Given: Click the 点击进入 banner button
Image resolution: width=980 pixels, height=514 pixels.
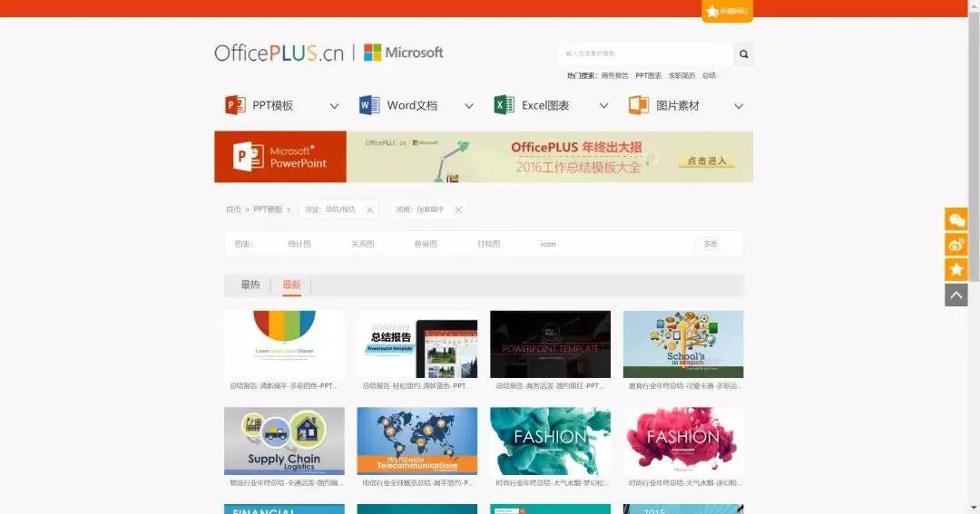Looking at the screenshot, I should pos(707,161).
